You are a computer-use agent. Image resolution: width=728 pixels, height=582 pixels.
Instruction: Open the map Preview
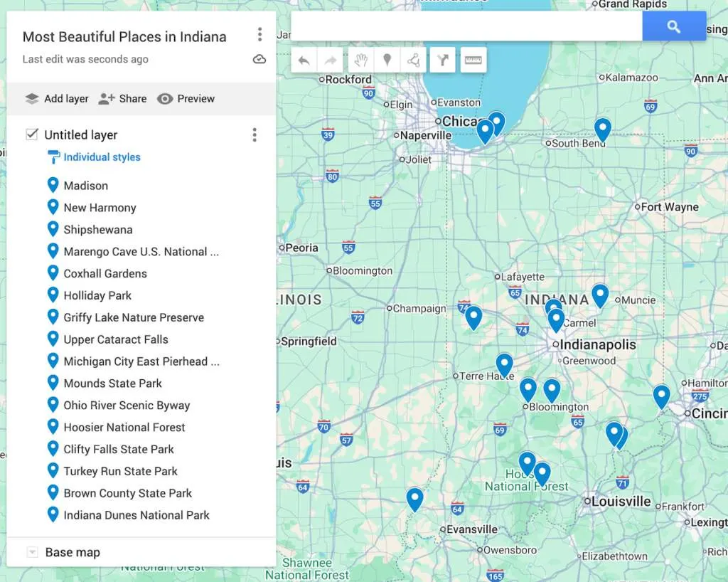click(x=186, y=98)
